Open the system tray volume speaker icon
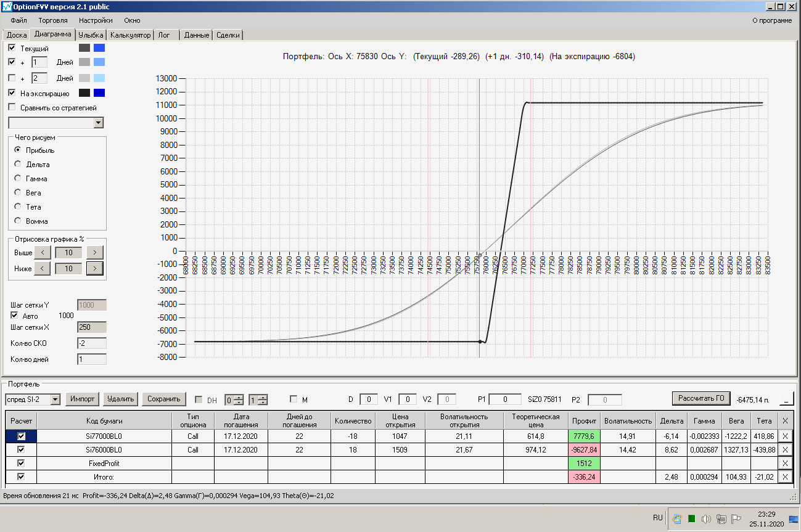The height and width of the screenshot is (532, 801). pyautogui.click(x=707, y=519)
